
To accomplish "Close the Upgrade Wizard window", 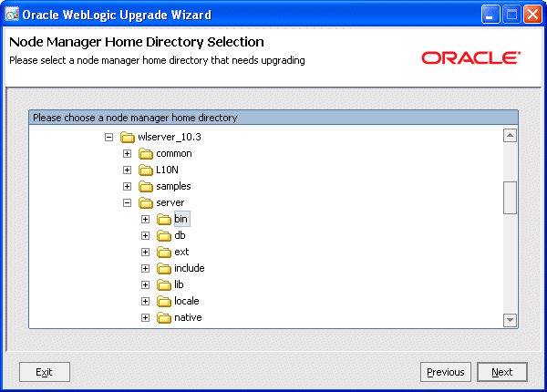I will click(532, 15).
